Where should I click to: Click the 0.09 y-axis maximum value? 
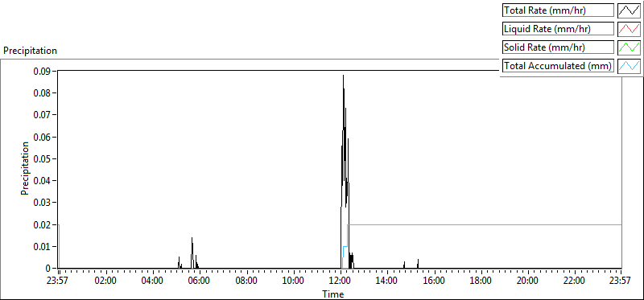coord(43,71)
